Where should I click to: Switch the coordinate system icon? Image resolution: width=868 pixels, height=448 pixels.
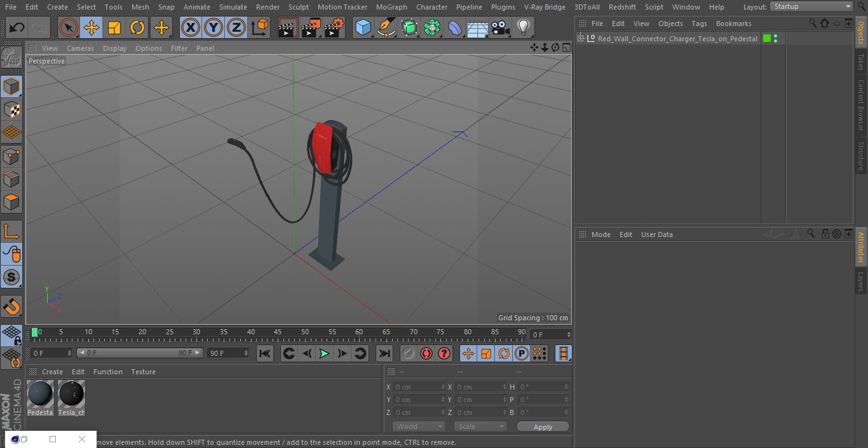[260, 27]
